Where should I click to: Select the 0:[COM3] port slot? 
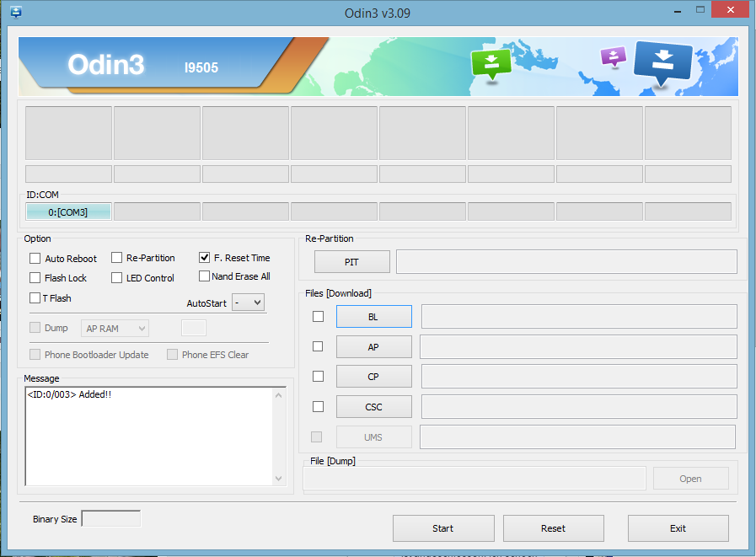tap(68, 212)
